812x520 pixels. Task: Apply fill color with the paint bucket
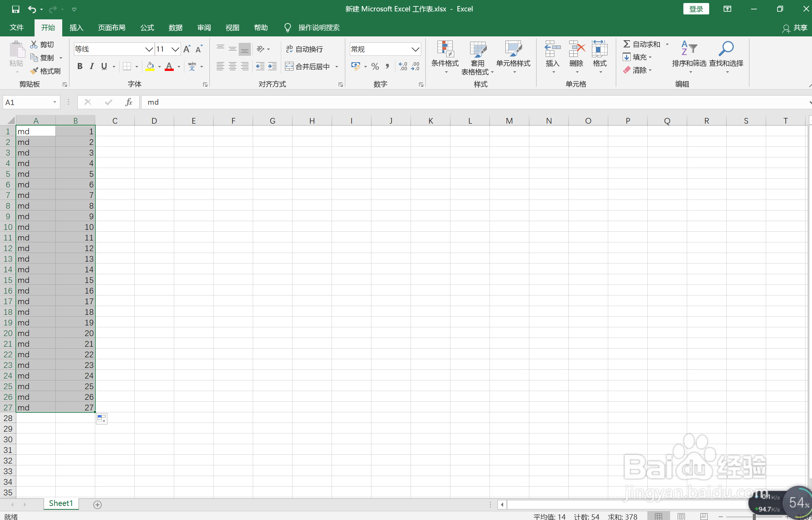pos(150,66)
